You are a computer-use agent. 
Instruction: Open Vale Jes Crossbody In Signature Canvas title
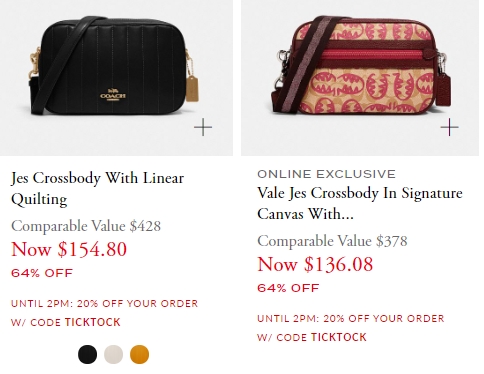pos(360,203)
